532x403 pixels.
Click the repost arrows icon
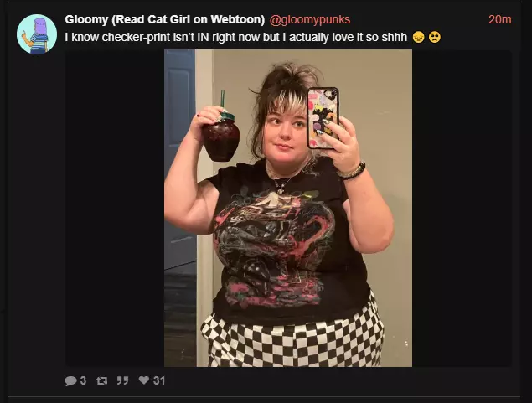point(101,380)
